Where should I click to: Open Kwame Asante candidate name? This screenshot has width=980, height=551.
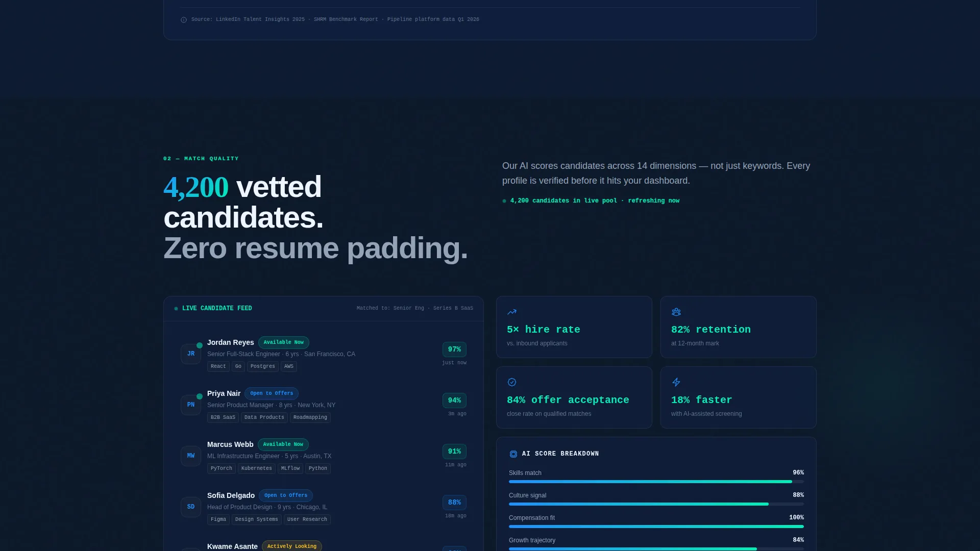(x=232, y=546)
